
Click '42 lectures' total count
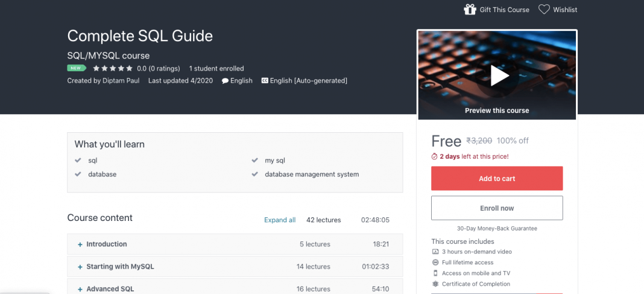[324, 220]
